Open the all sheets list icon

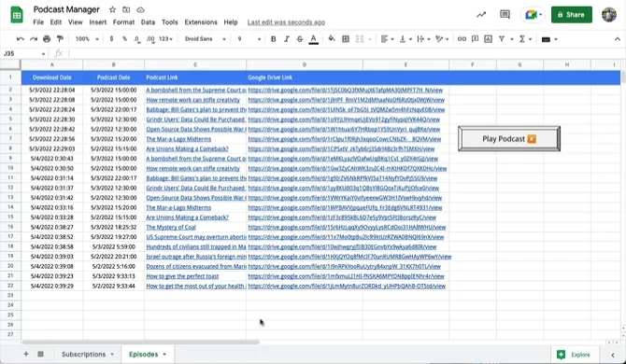41,354
